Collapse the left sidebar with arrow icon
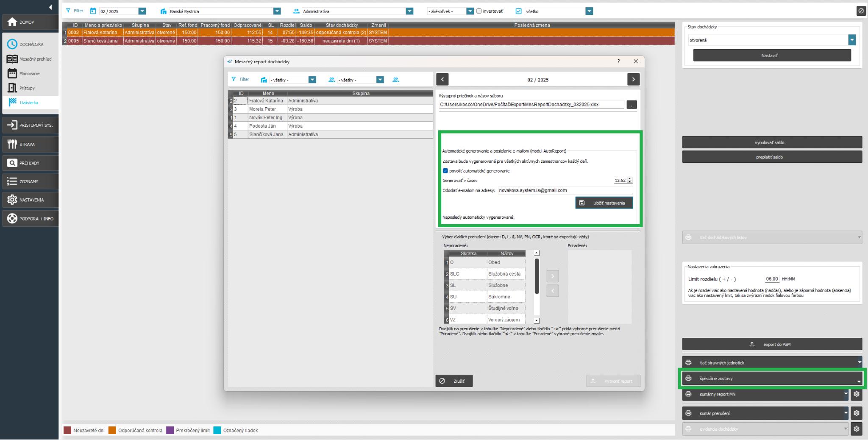Screen dimensions: 868x440 (x=50, y=7)
